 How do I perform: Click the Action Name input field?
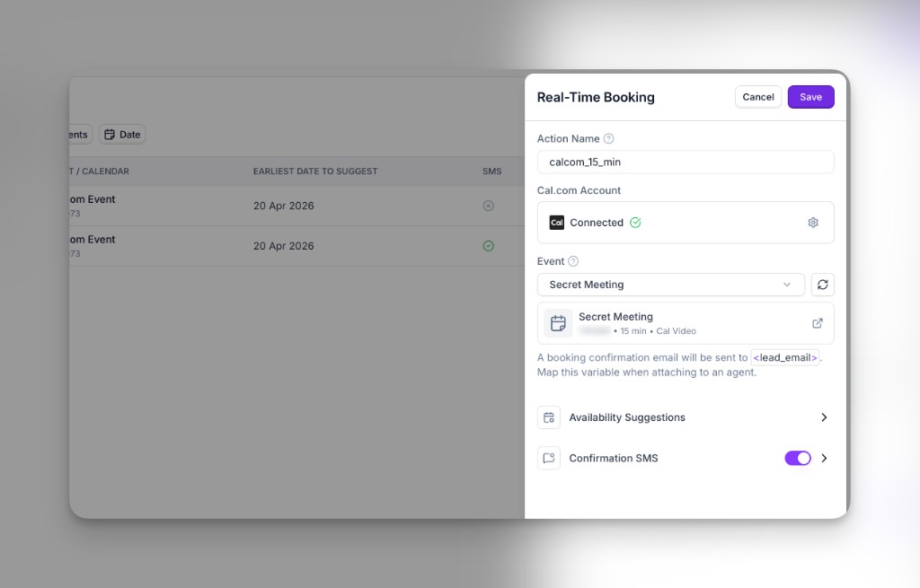[685, 162]
